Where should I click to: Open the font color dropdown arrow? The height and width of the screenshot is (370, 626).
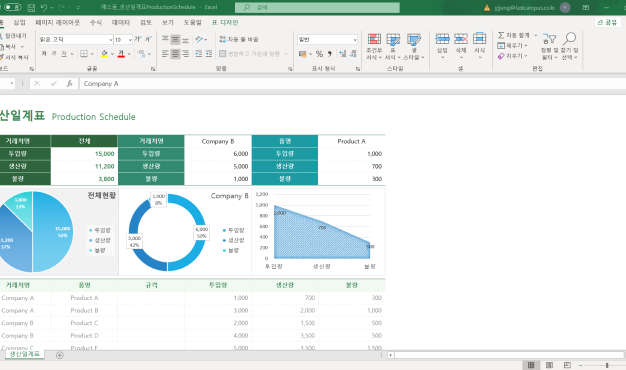[x=129, y=54]
